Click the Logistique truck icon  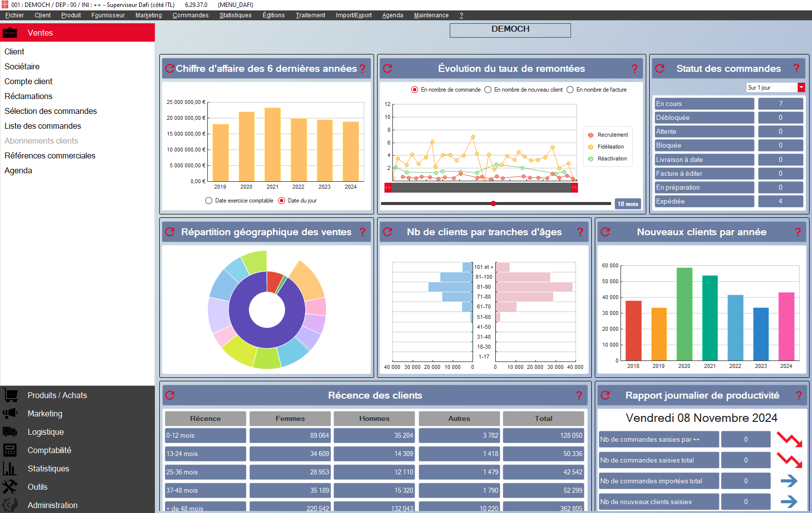10,432
